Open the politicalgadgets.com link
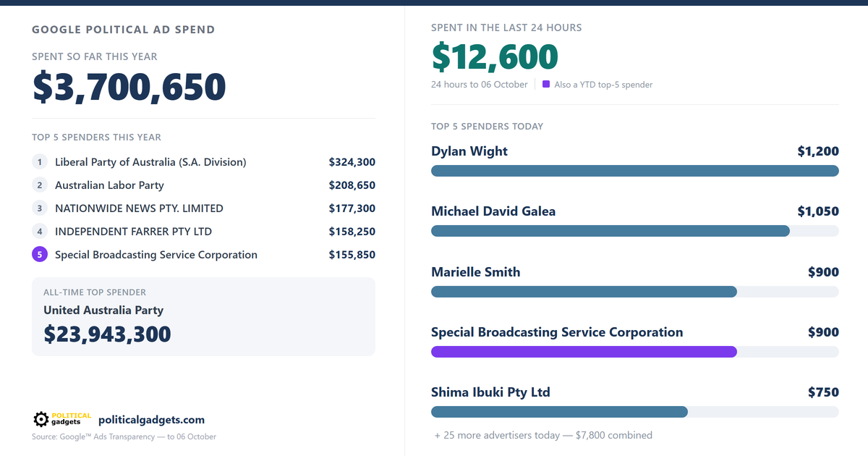Image resolution: width=868 pixels, height=456 pixels. (x=151, y=420)
